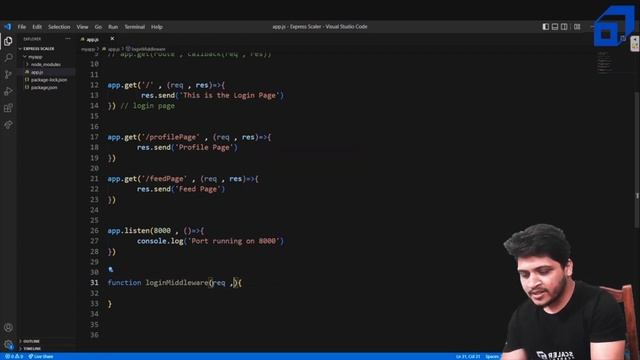Click the app.js breadcrumb segment
The height and width of the screenshot is (360, 640).
click(113, 49)
